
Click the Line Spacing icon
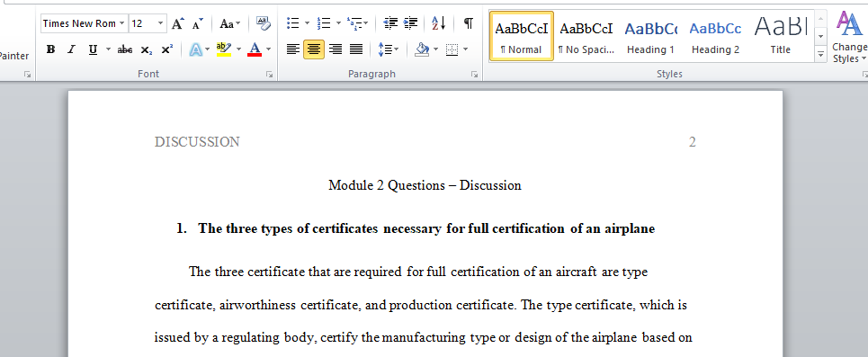[385, 49]
